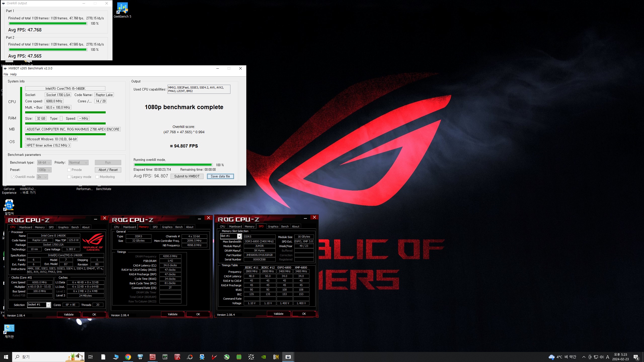This screenshot has width=644, height=362.
Task: Click OK in the middle CPU-Z Memory window
Action: pyautogui.click(x=198, y=314)
